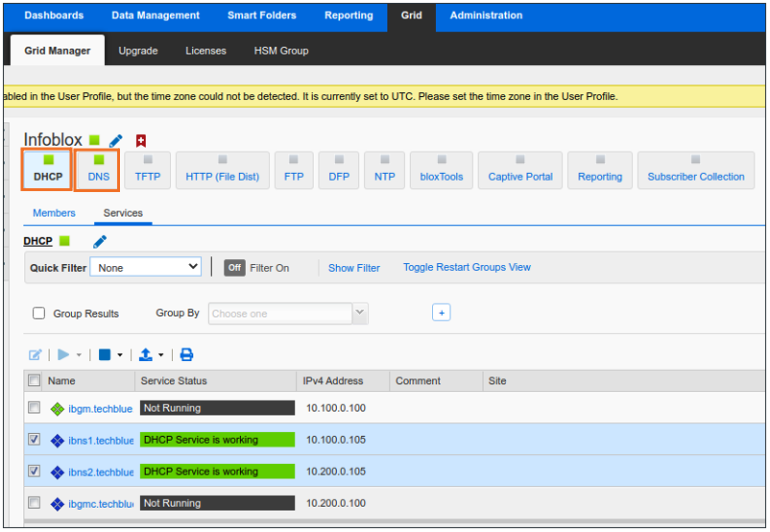
Task: Click the blue stop square icon
Action: point(105,354)
